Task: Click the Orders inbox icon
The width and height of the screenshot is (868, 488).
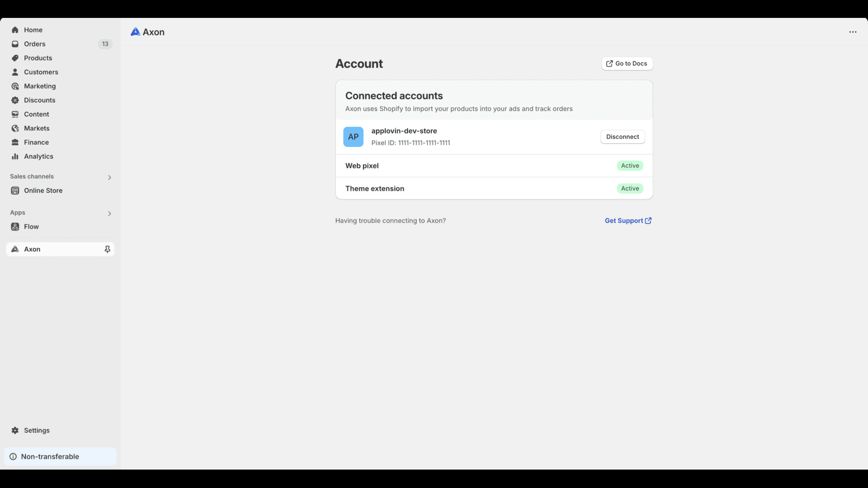Action: [15, 44]
